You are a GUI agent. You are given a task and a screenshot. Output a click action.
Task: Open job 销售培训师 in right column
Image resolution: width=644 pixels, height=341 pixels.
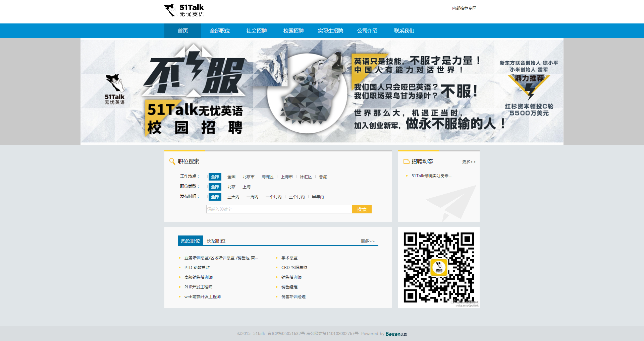pyautogui.click(x=291, y=277)
